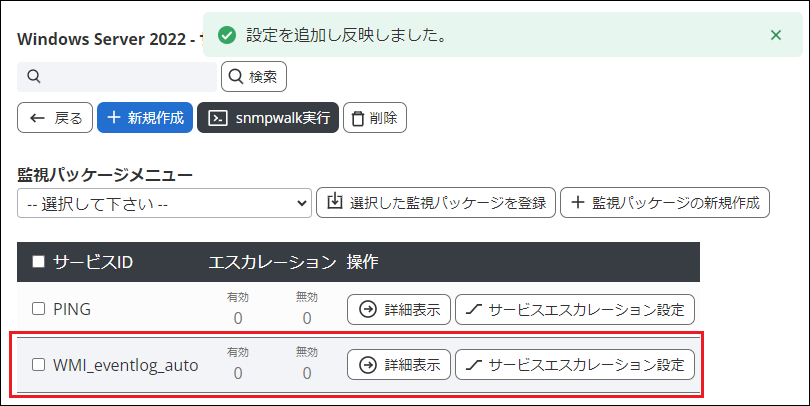
Task: Register the selected monitoring package
Action: pos(436,203)
